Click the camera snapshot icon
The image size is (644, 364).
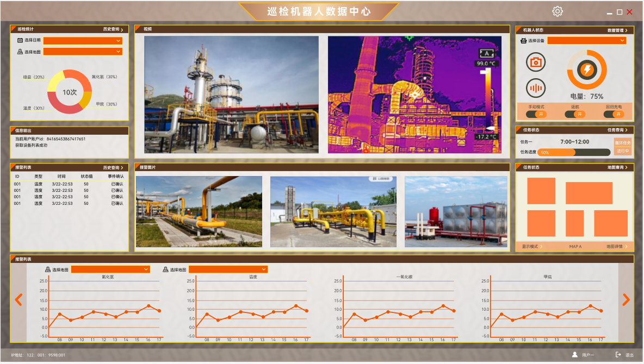[x=536, y=62]
